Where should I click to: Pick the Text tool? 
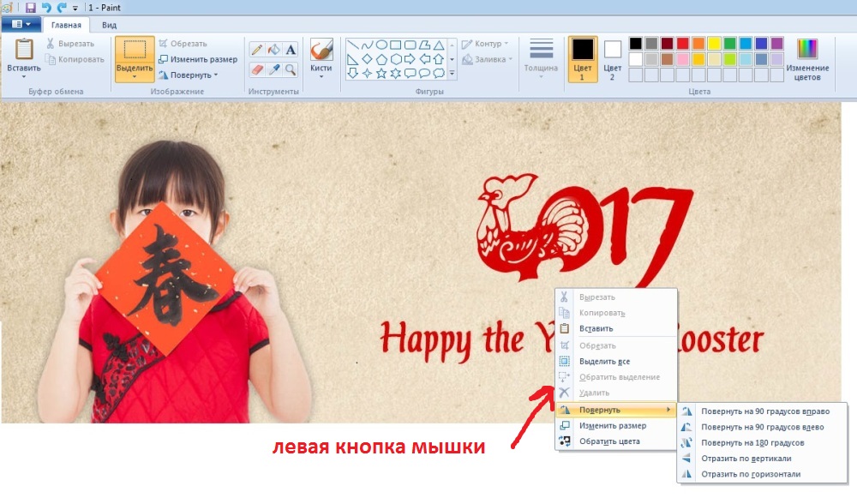click(x=291, y=50)
